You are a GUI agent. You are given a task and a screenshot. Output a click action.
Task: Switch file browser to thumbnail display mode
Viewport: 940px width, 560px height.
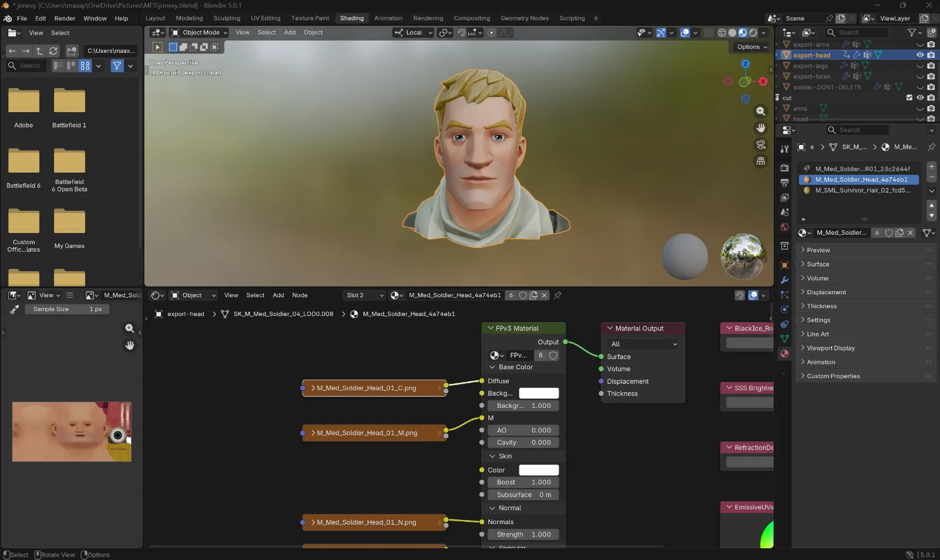click(x=85, y=66)
